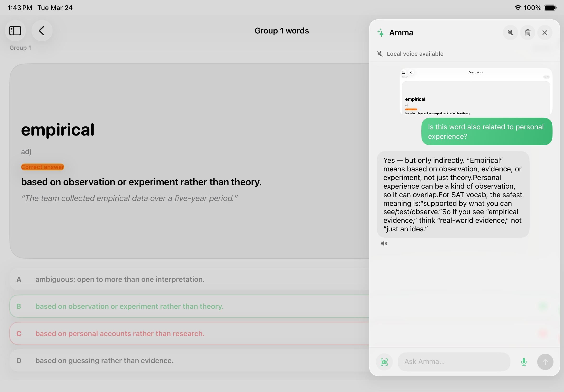Capture the screen with the screenshot camera icon
The width and height of the screenshot is (564, 392).
click(x=384, y=362)
